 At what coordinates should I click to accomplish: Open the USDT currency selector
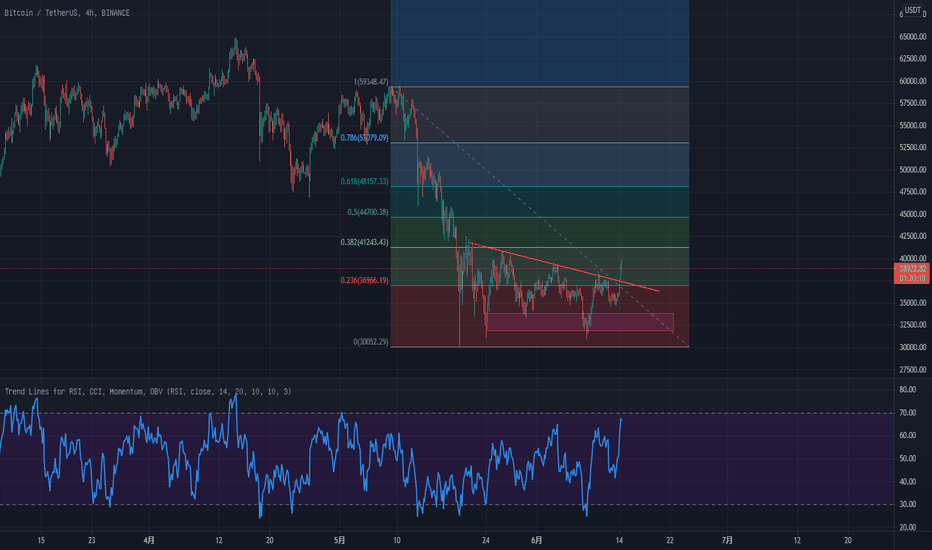(x=913, y=10)
